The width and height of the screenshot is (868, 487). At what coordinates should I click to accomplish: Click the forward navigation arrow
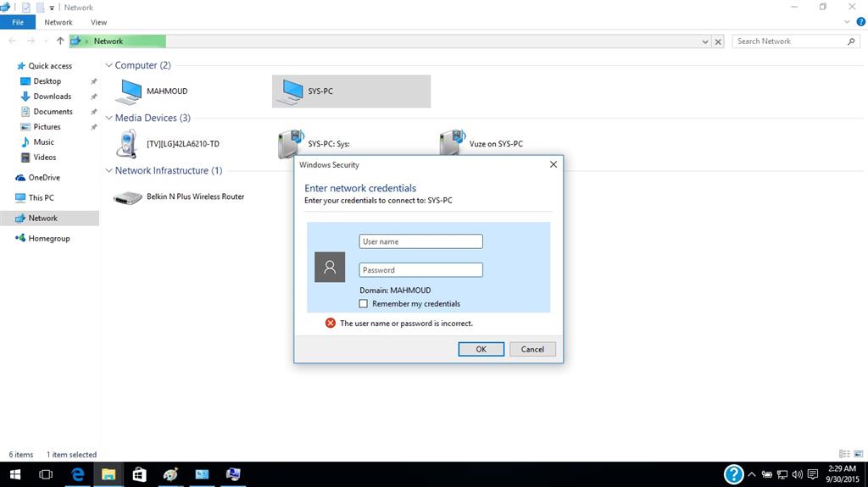tap(31, 41)
